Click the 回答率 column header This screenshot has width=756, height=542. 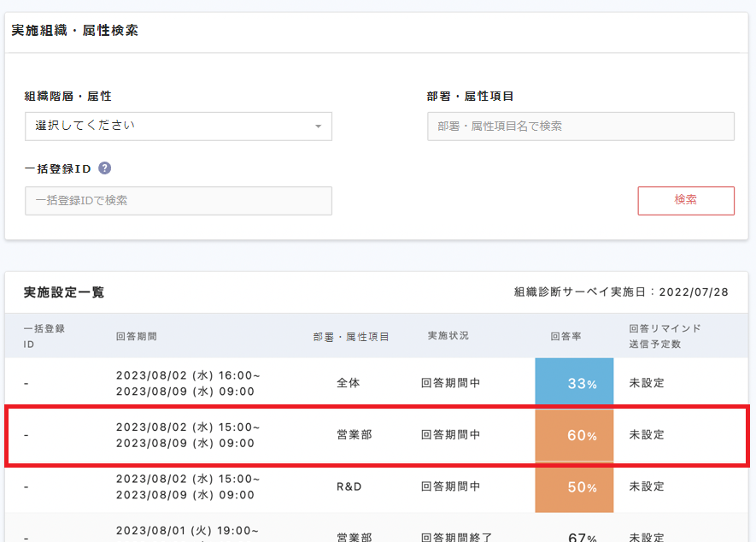(566, 337)
